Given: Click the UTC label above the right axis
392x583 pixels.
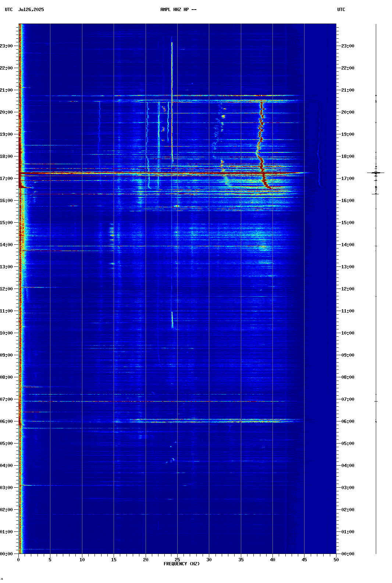Looking at the screenshot, I should 341,10.
